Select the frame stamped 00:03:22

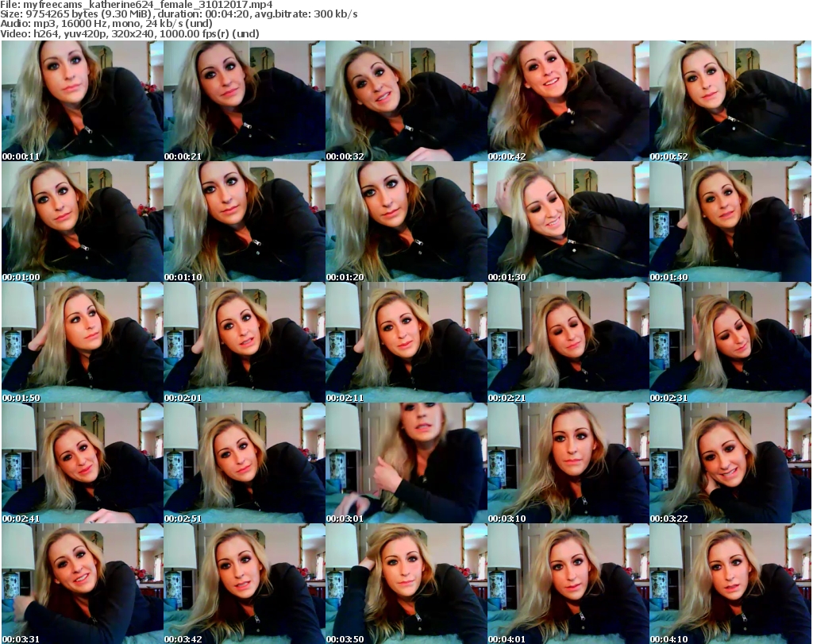coord(730,463)
